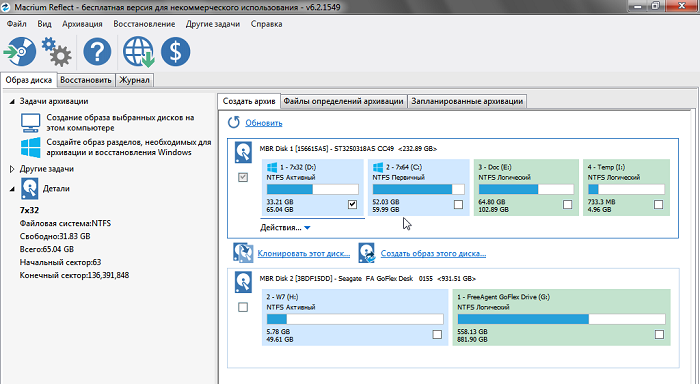Click the 7x64 (C:) usage bar
The image size is (700, 384).
(418, 189)
